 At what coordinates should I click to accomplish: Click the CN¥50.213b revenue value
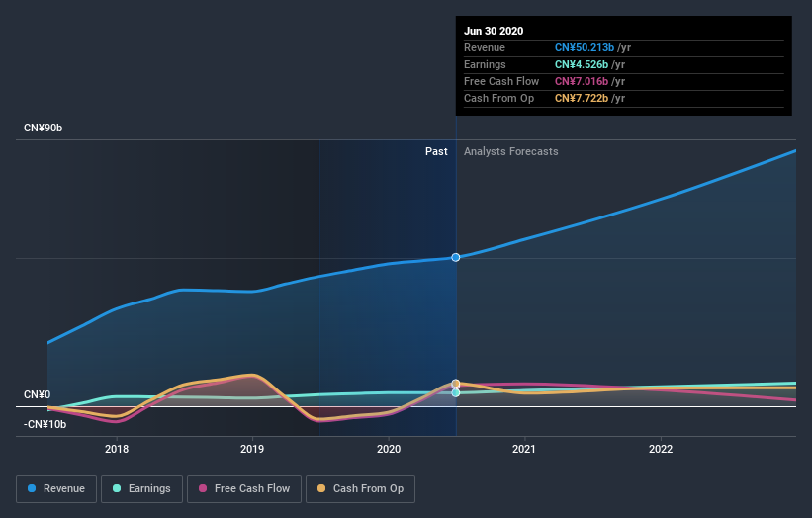pyautogui.click(x=585, y=47)
